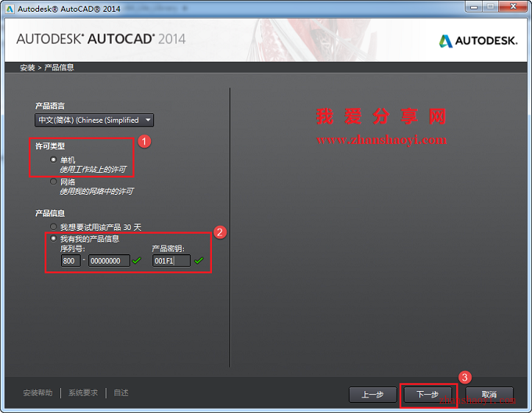Click the AutoCAD icon in the title bar
The height and width of the screenshot is (413, 532).
tap(10, 9)
